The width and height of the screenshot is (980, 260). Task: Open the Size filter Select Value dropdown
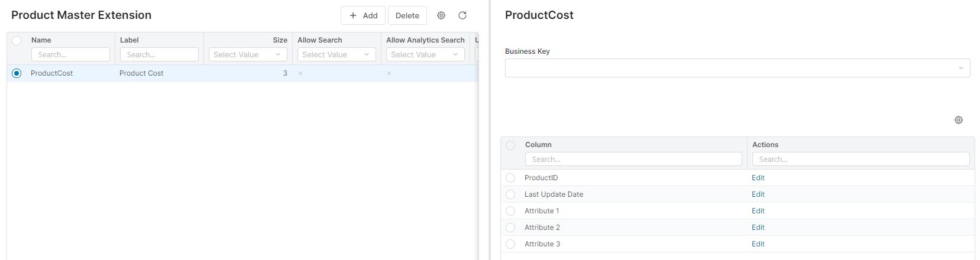[247, 54]
